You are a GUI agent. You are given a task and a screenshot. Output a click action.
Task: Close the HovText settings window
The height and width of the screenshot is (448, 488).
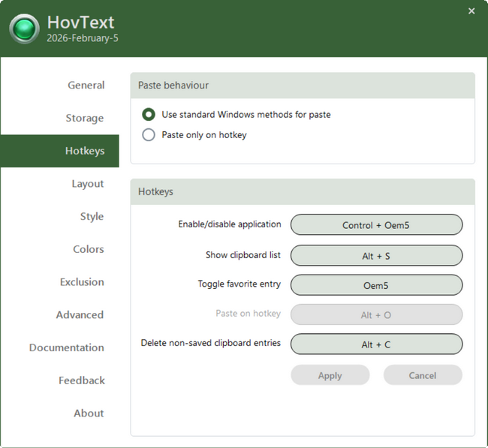tap(471, 11)
